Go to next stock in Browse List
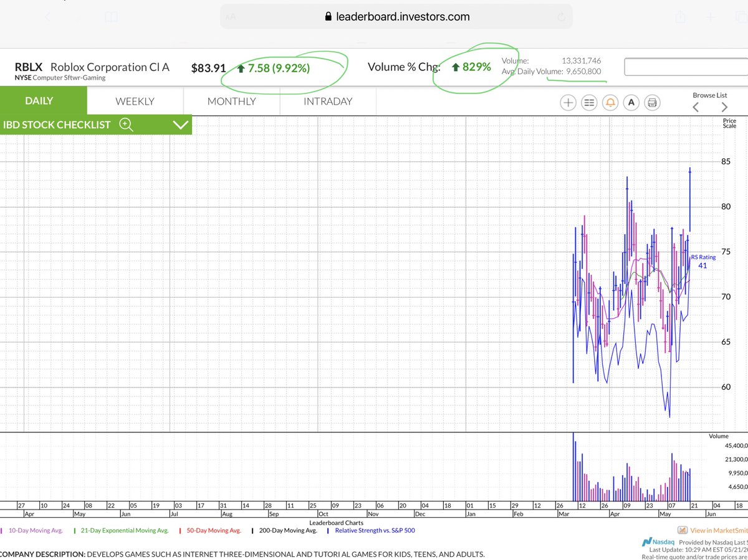The height and width of the screenshot is (560, 748). click(x=724, y=108)
